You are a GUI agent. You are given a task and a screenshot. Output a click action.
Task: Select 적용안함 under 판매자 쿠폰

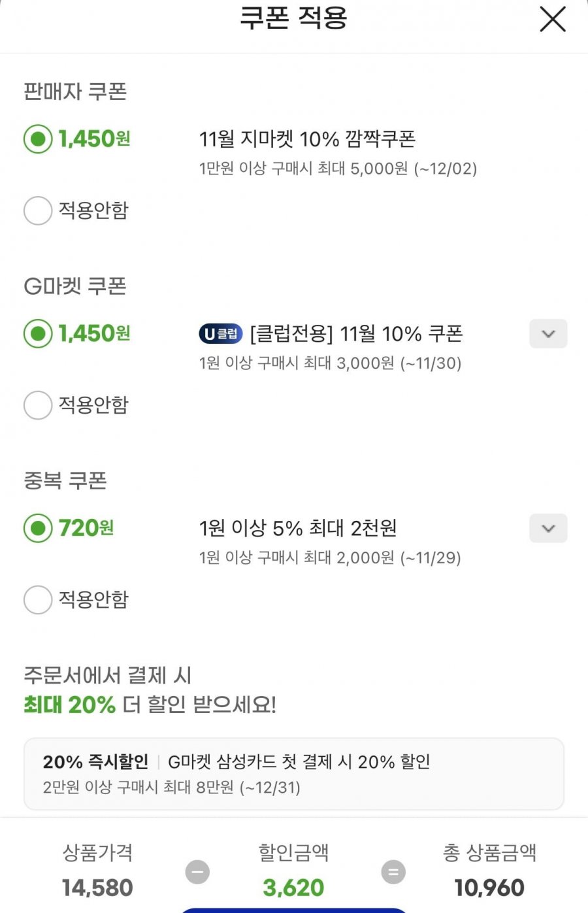click(38, 210)
